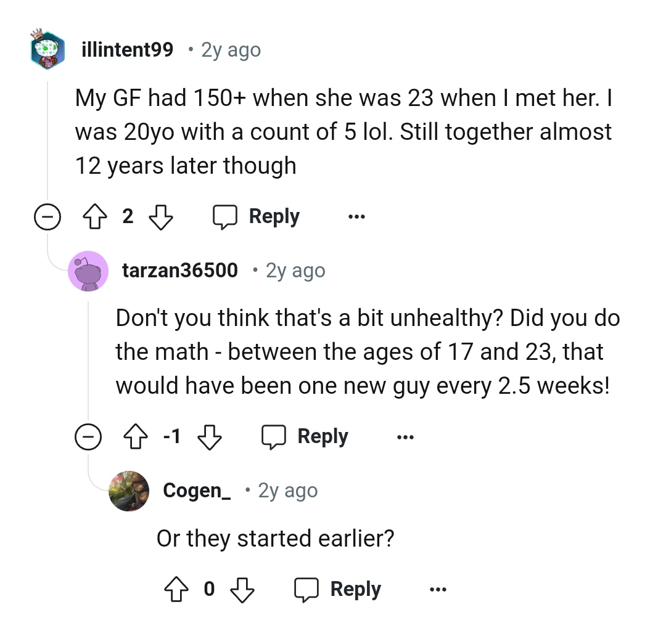Upvote Cogen_'s comment
The image size is (666, 644).
[x=177, y=590]
